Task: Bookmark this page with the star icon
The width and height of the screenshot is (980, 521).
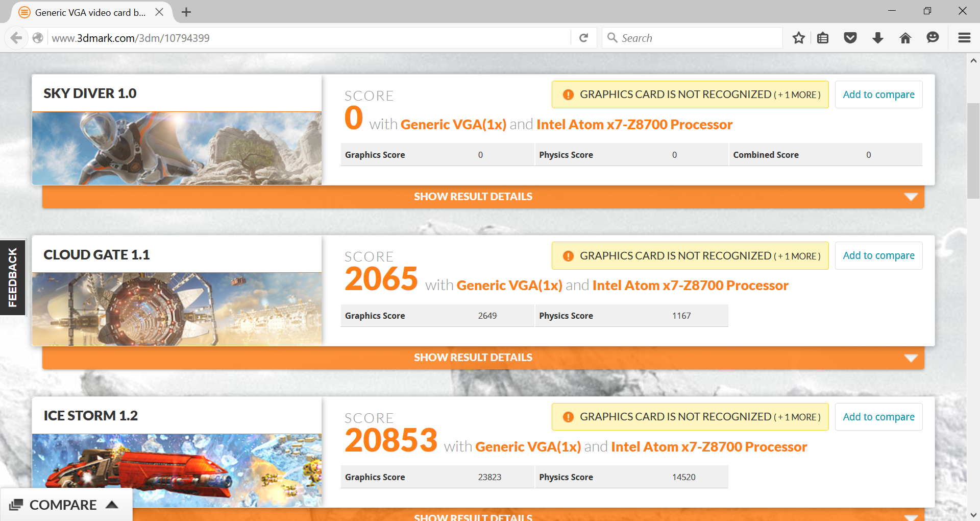Action: 799,38
